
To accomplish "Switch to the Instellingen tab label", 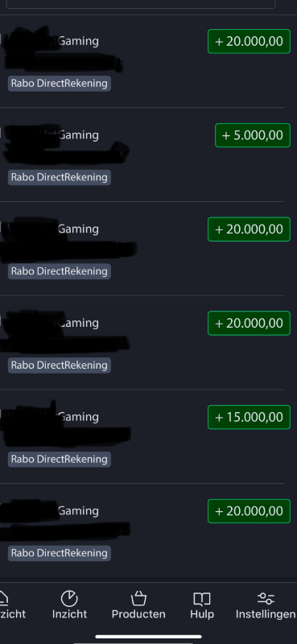I will tap(266, 614).
